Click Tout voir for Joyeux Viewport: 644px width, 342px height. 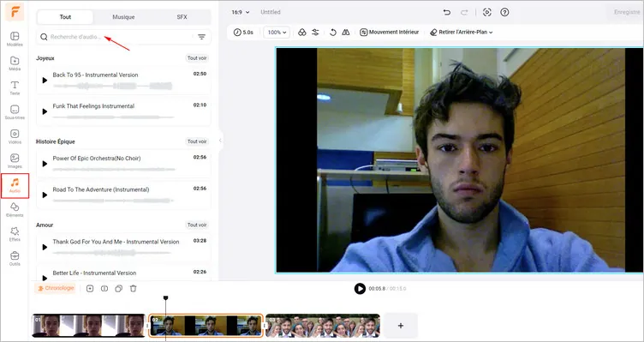pyautogui.click(x=197, y=58)
